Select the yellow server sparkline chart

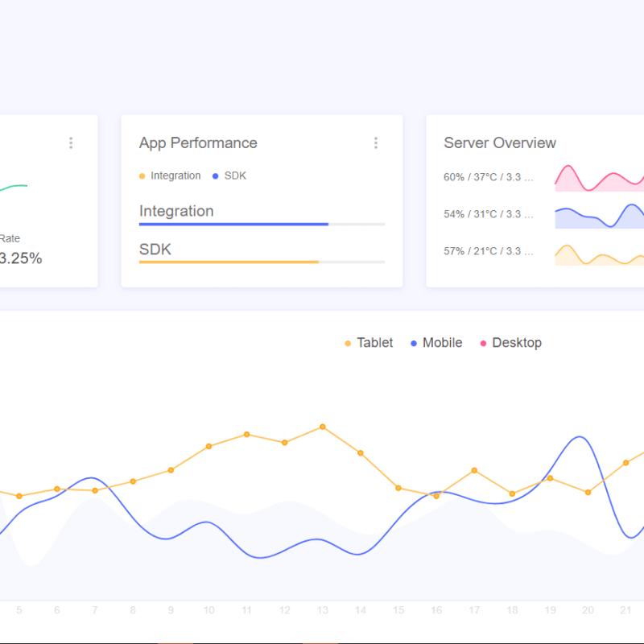click(599, 254)
